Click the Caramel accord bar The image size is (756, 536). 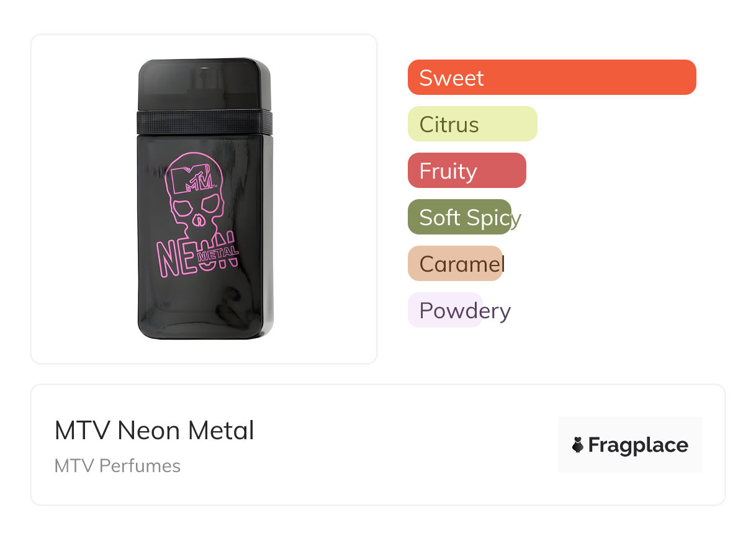tap(454, 264)
